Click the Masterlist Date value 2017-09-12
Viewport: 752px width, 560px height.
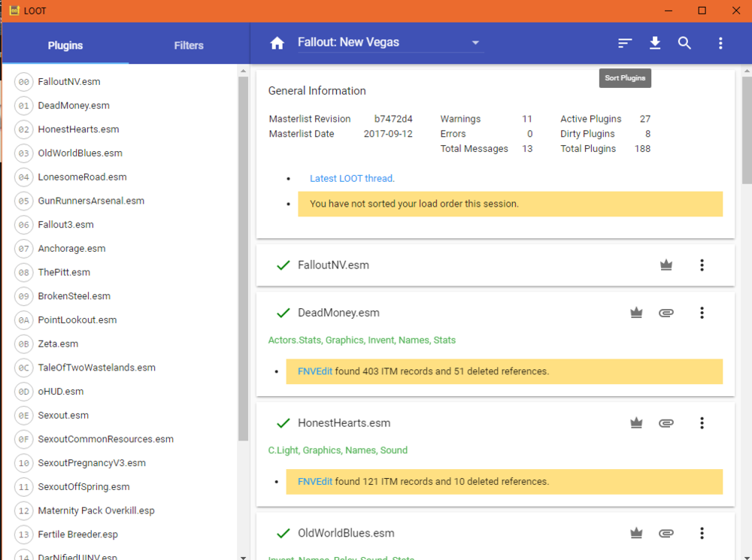click(x=388, y=134)
